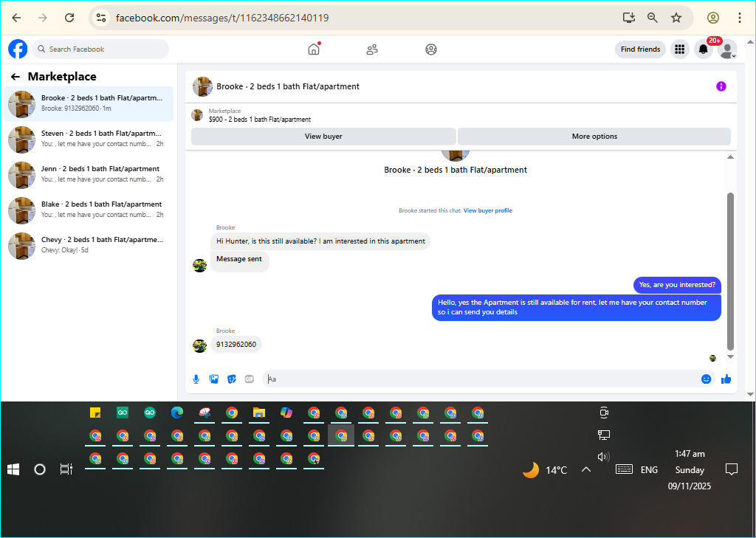Image resolution: width=756 pixels, height=538 pixels.
Task: Click the Search Facebook box
Action: (100, 49)
